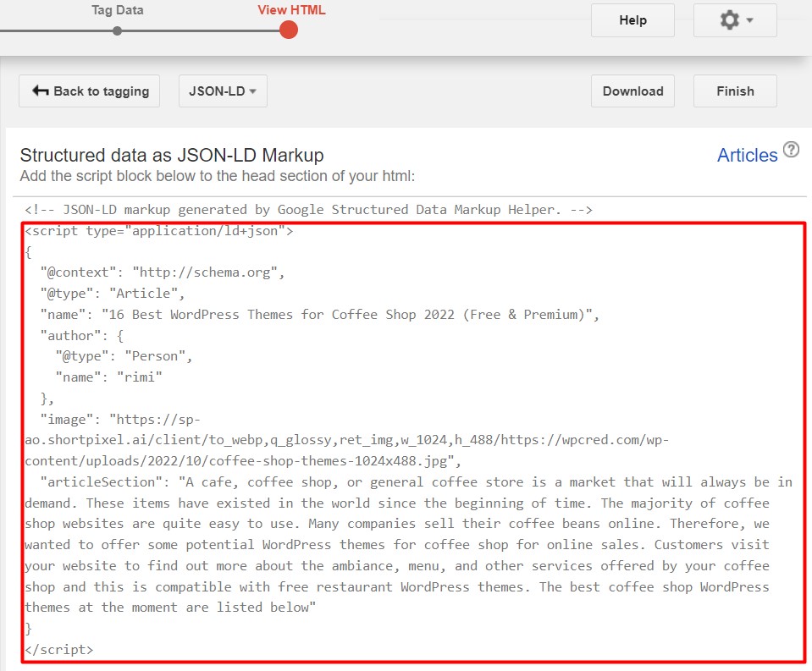Viewport: 812px width, 671px height.
Task: Click the "articleSection" text line
Action: (x=417, y=482)
